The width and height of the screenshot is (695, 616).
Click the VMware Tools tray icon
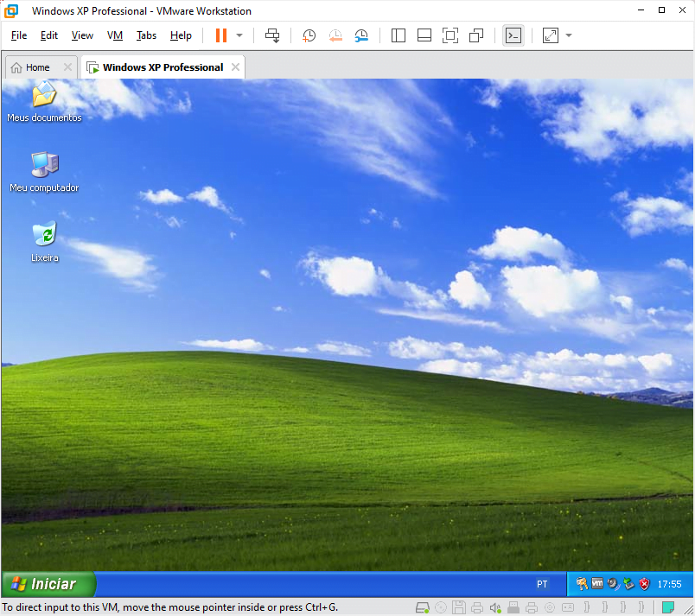click(x=597, y=584)
